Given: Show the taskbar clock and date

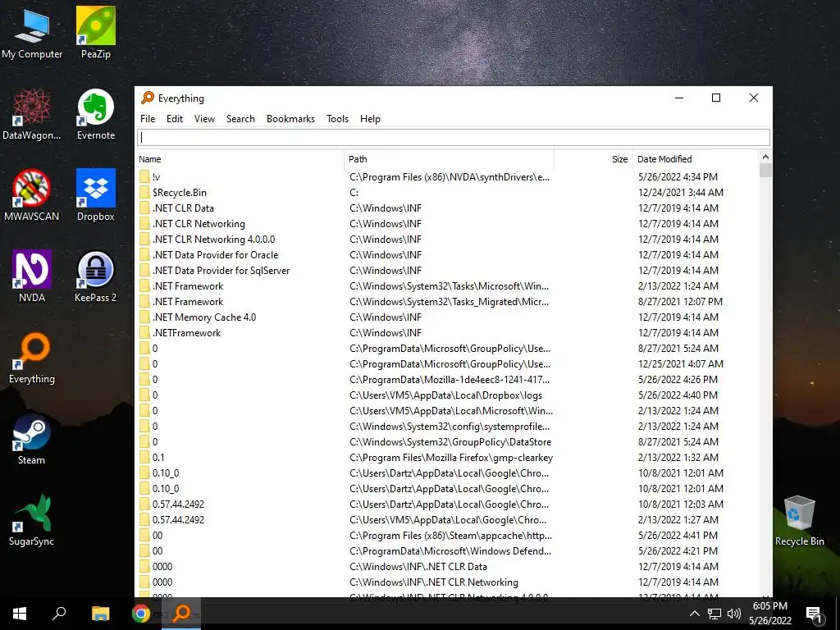Looking at the screenshot, I should [769, 614].
